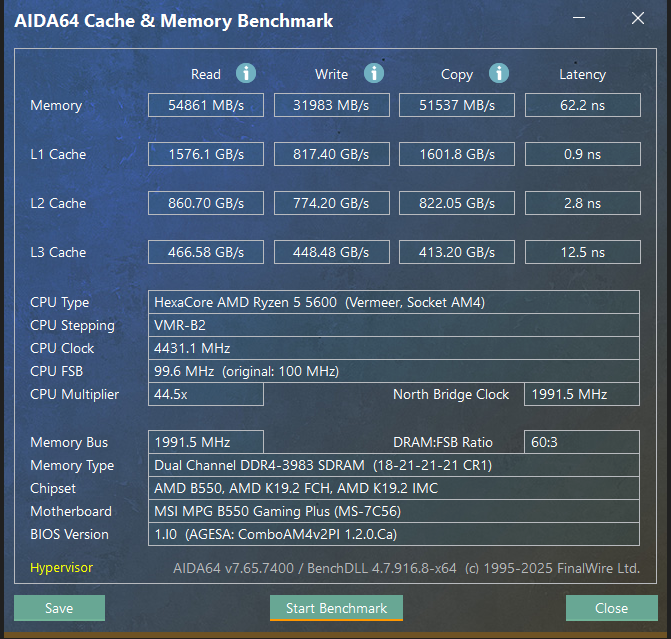Image resolution: width=671 pixels, height=639 pixels.
Task: Start Benchmark button at the bottom
Action: click(x=336, y=608)
